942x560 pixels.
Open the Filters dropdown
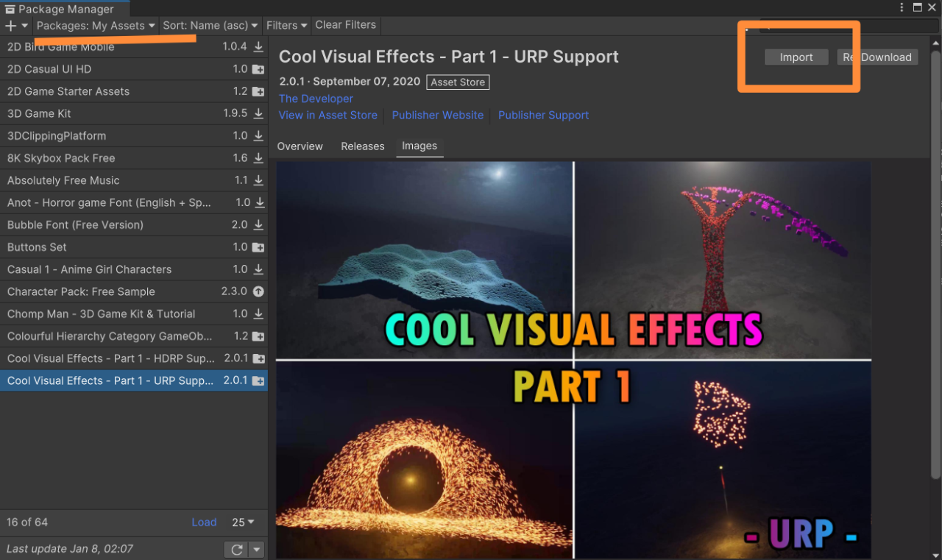pyautogui.click(x=286, y=26)
